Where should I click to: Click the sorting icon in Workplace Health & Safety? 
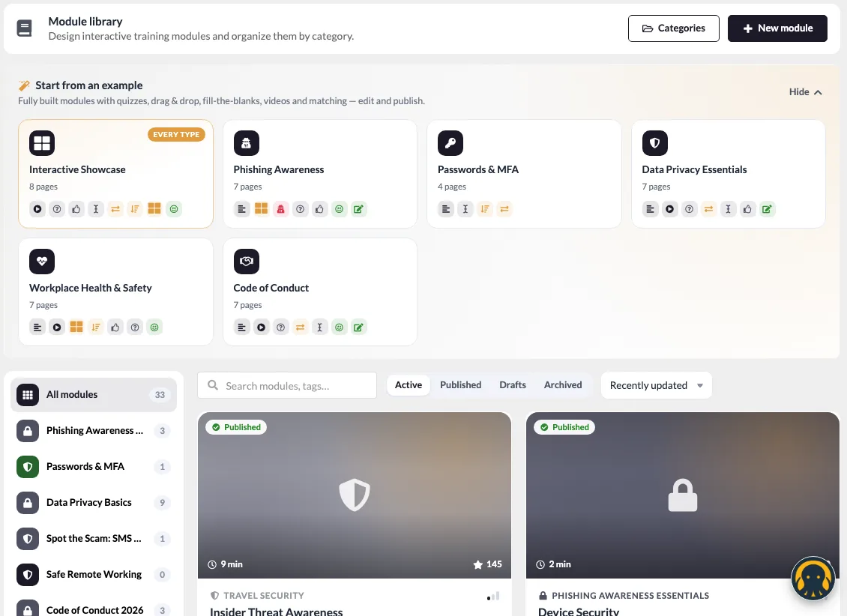pos(96,327)
